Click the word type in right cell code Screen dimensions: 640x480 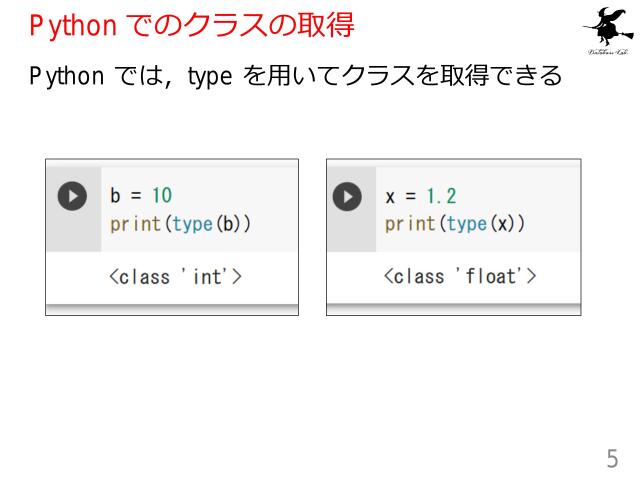pyautogui.click(x=467, y=224)
